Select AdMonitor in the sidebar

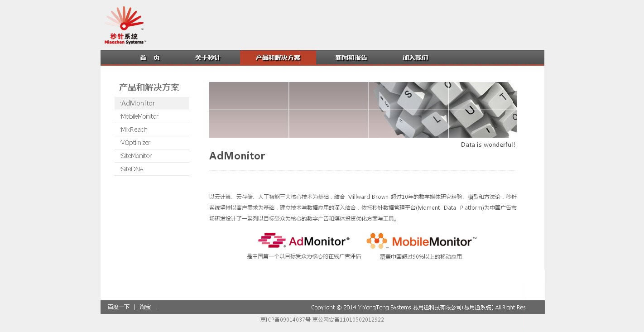pos(152,103)
